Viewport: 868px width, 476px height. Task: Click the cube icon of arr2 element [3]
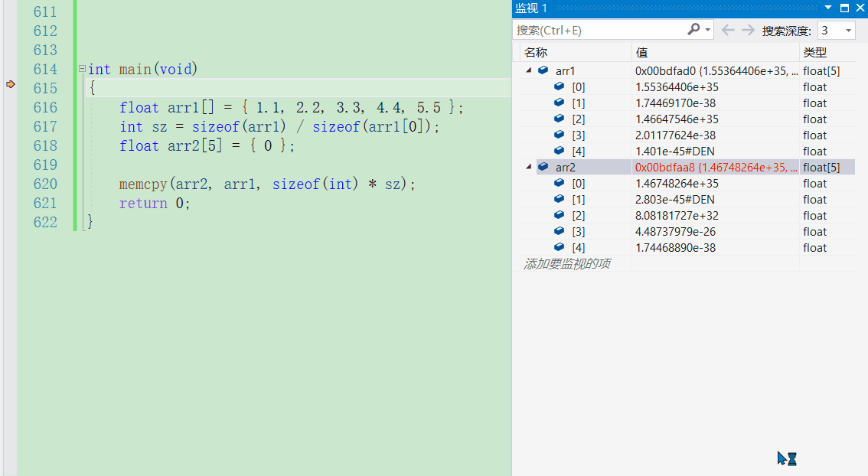559,231
